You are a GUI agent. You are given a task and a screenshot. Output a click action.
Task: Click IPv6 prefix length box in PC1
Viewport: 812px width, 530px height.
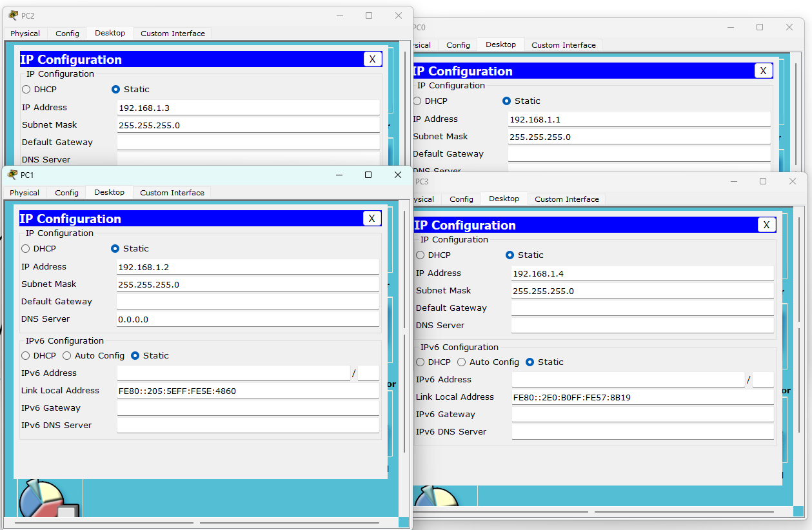tap(368, 373)
